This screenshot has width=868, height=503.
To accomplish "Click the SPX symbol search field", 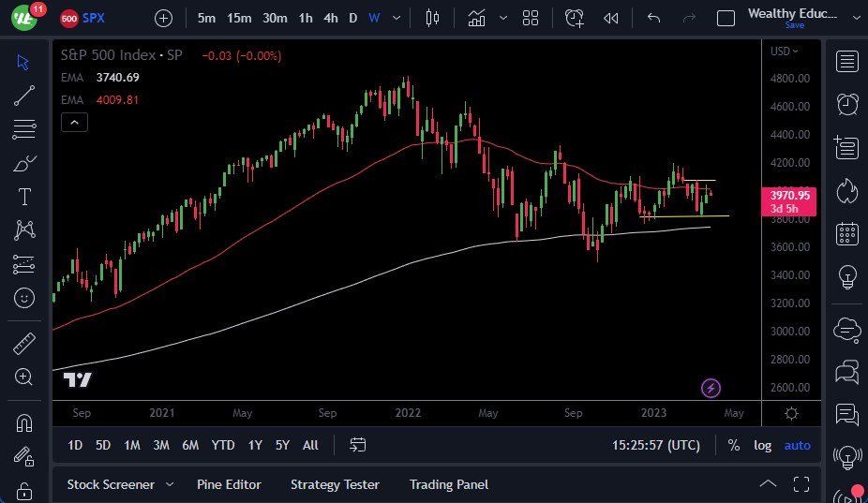I will 93,18.
